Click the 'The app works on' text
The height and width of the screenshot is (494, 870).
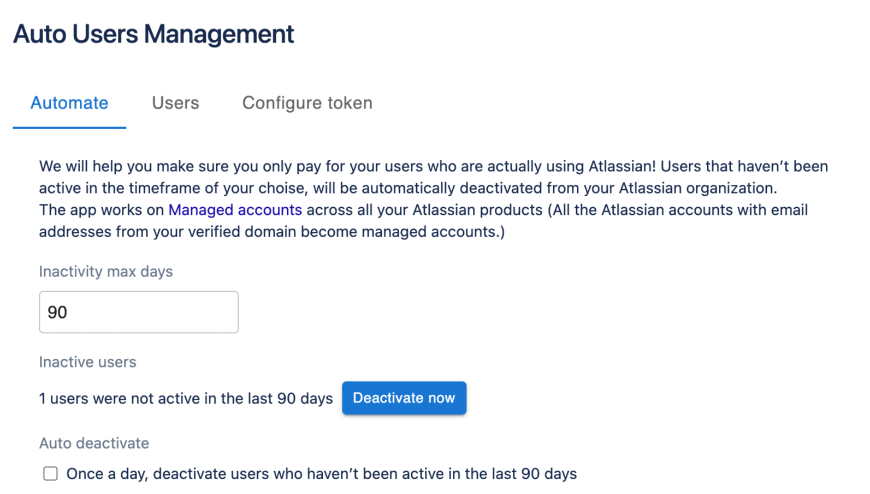tap(101, 210)
